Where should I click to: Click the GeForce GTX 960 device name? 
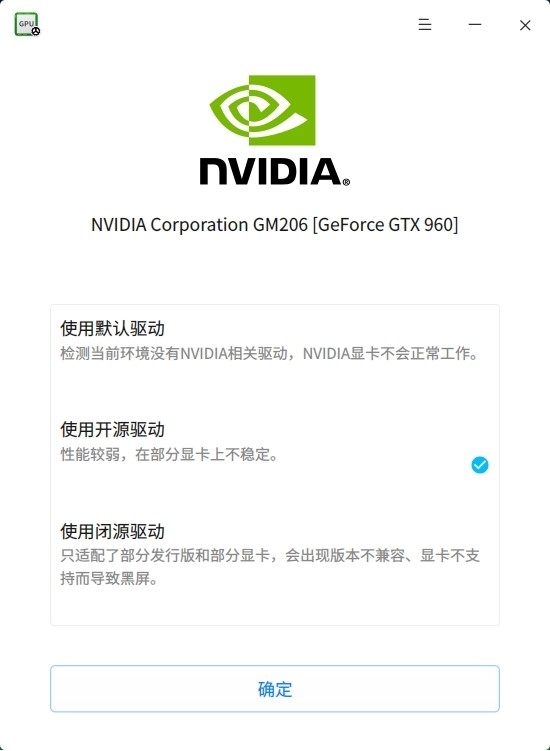point(275,225)
